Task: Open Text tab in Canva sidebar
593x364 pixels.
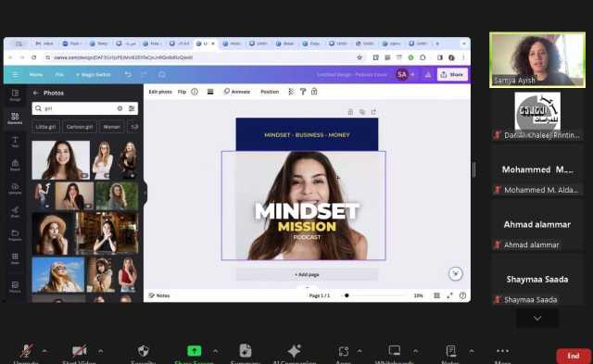Action: (15, 142)
